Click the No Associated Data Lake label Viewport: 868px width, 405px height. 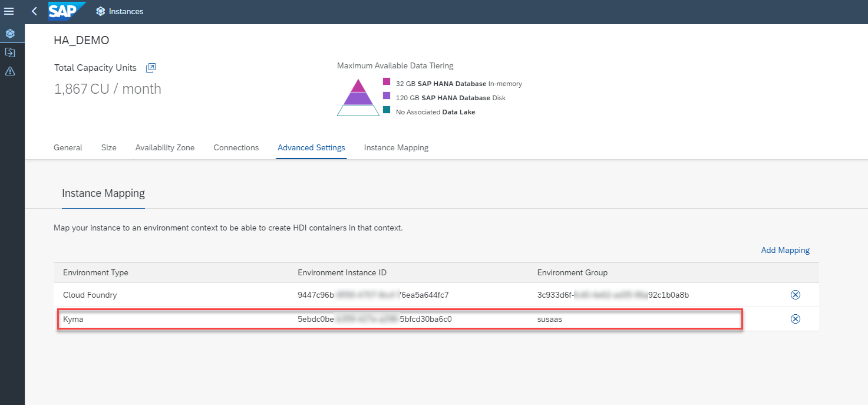click(x=435, y=112)
